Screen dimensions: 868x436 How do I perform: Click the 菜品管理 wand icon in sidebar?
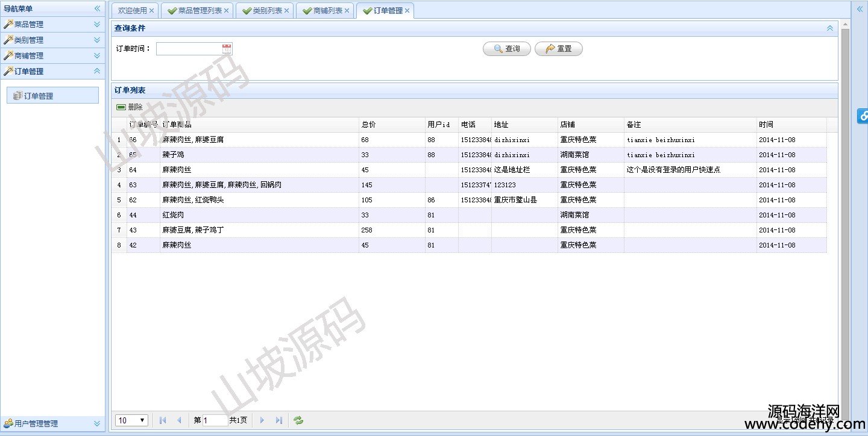8,24
